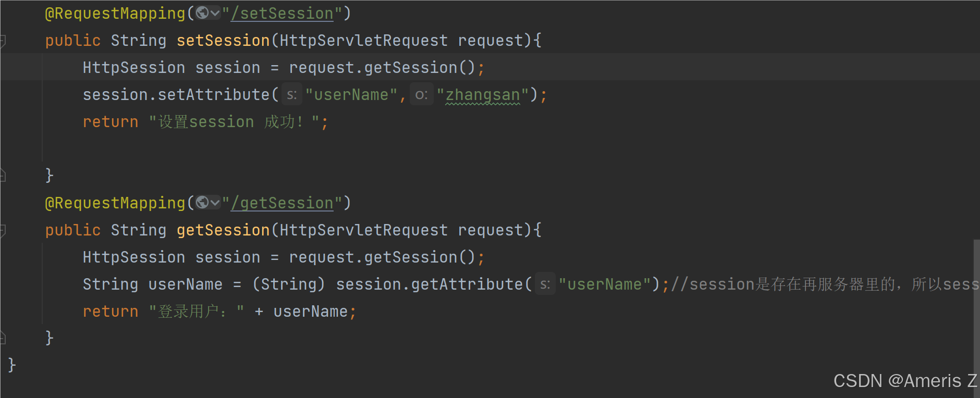Click fold end marker of setSession method

pyautogui.click(x=3, y=176)
